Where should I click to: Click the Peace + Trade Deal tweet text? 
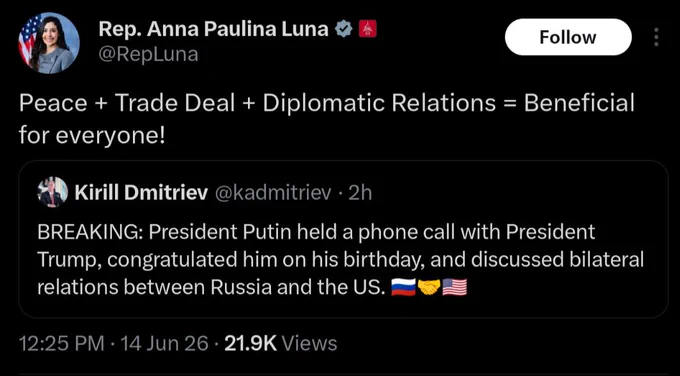[x=326, y=118]
